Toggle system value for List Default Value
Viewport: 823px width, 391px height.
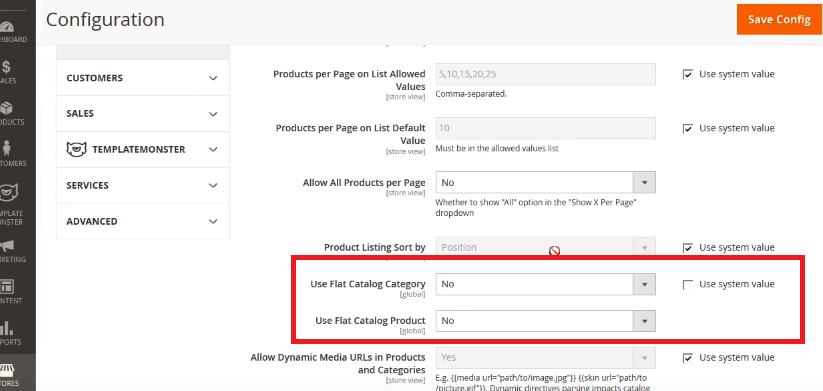pyautogui.click(x=688, y=128)
